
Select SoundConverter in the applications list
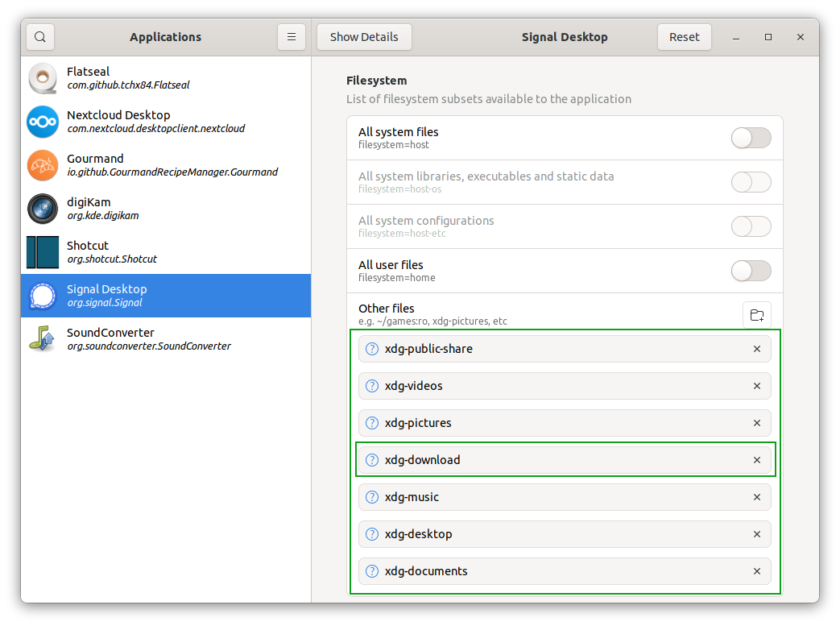[x=166, y=338]
